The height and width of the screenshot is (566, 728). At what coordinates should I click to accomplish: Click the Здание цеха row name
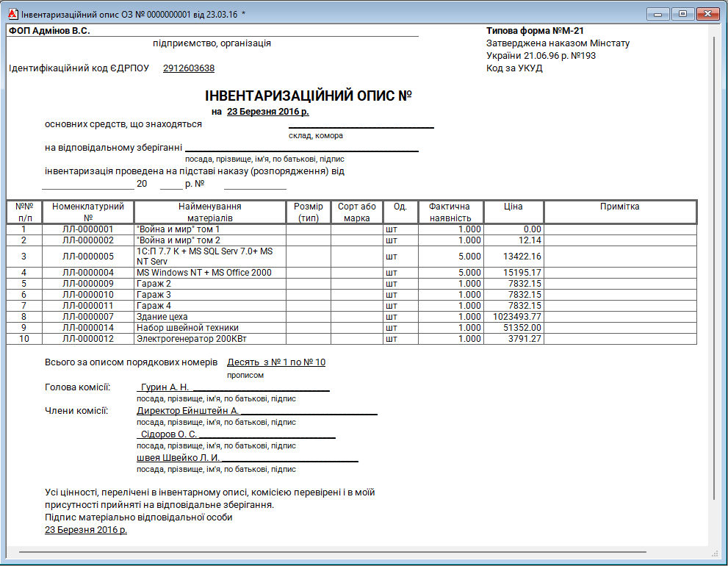162,317
